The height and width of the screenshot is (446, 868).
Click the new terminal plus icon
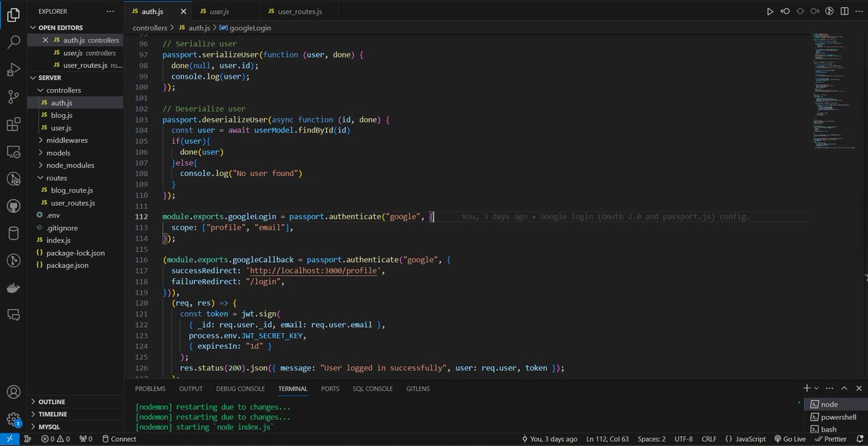[x=807, y=389]
